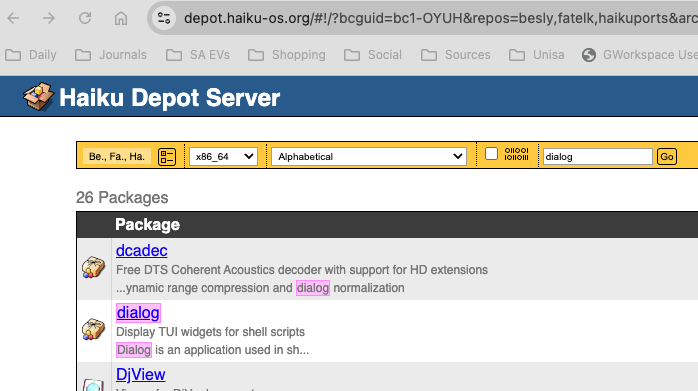Click the Go search button
698x391 pixels.
[x=667, y=157]
